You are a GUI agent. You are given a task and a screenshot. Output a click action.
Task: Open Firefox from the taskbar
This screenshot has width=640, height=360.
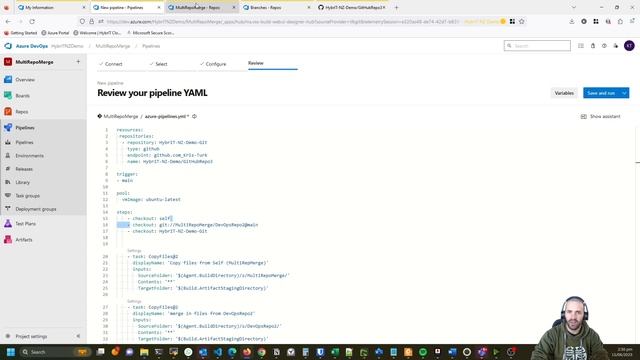247,352
